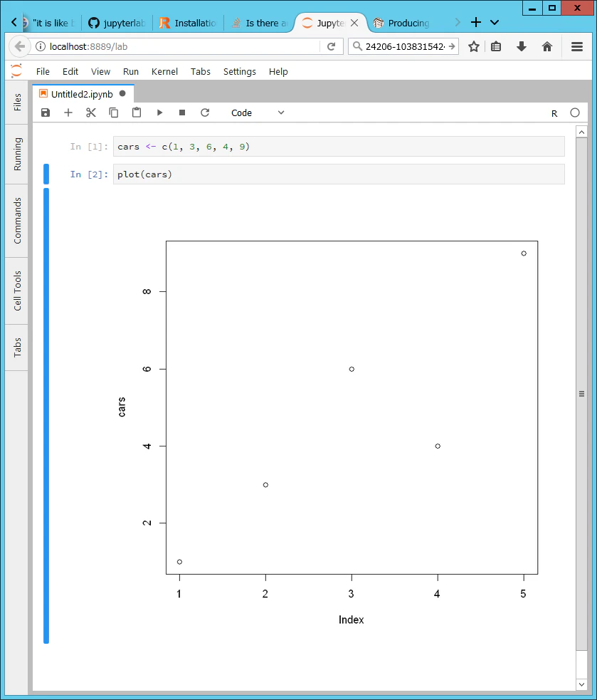Insert a new cell with the plus icon

tap(68, 113)
